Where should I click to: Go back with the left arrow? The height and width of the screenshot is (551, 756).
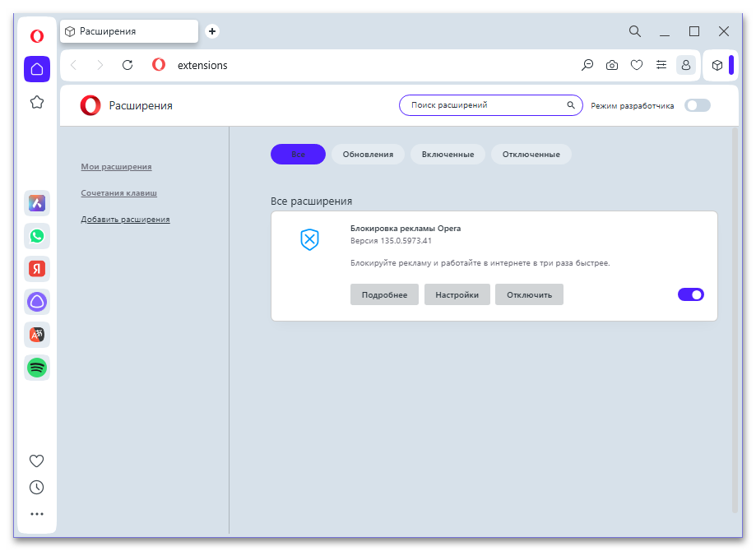click(x=73, y=65)
